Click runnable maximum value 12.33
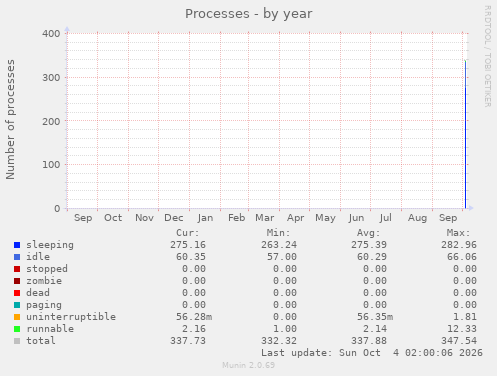Screen dimensions: 497x376 tap(462, 329)
